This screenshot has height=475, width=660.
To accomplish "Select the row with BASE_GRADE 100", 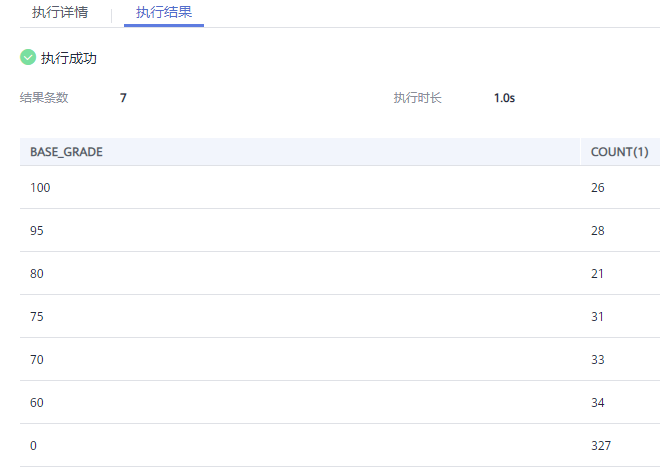I will [x=340, y=187].
